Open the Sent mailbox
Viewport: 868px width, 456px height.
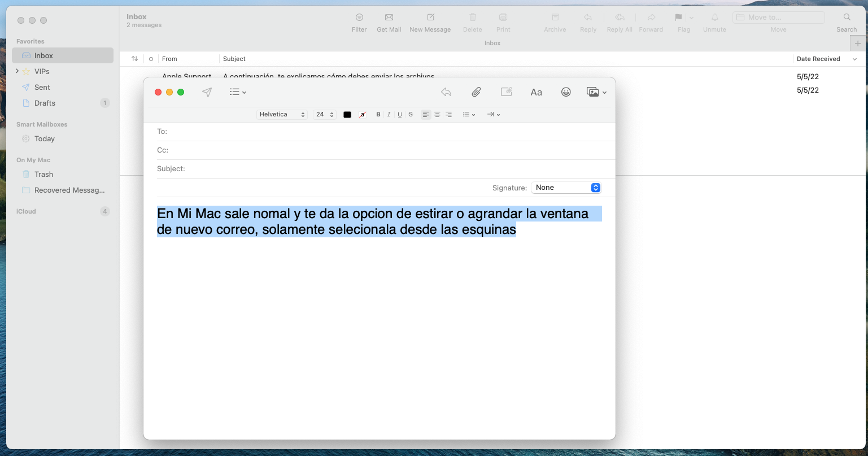[42, 87]
